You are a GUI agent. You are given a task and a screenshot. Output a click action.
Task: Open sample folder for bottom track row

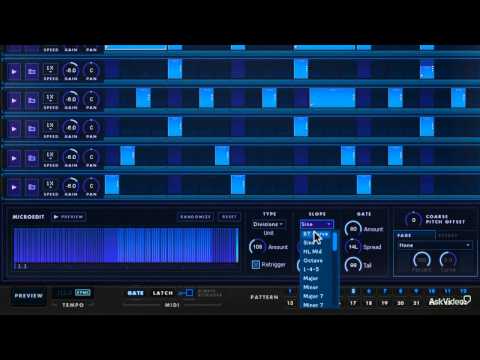[32, 187]
